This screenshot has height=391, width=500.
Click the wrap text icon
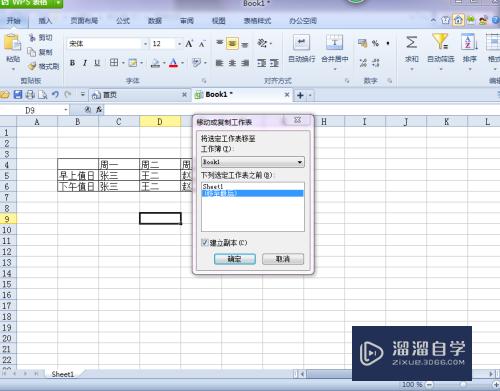click(301, 43)
